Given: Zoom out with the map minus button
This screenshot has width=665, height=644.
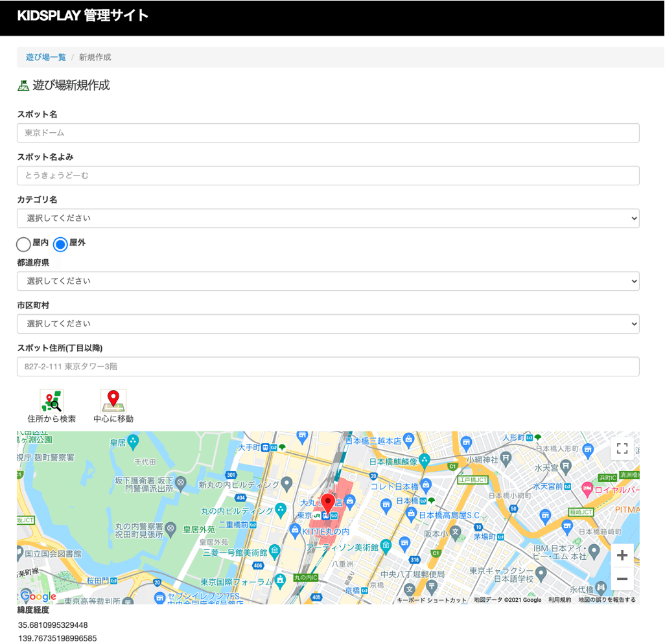Looking at the screenshot, I should [x=622, y=579].
